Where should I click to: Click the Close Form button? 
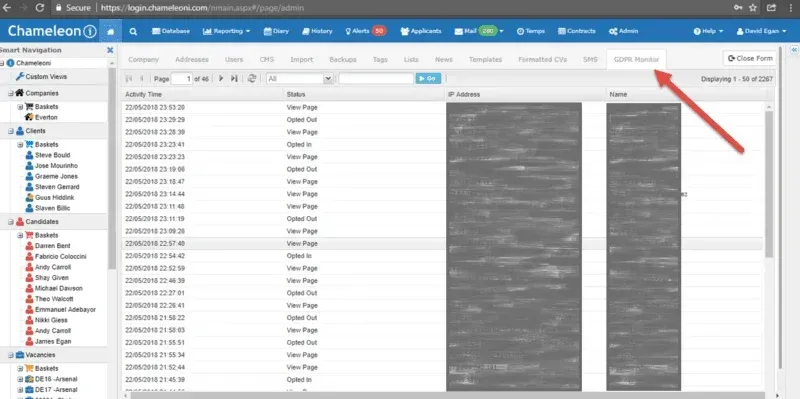[749, 58]
